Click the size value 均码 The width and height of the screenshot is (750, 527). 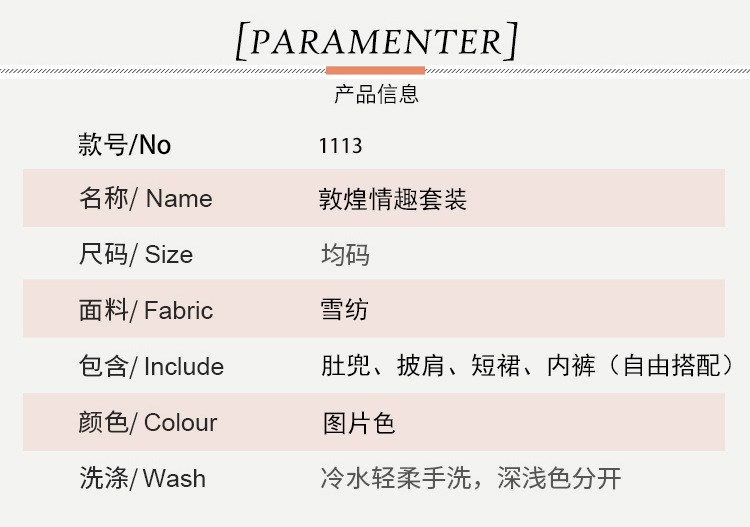(345, 254)
